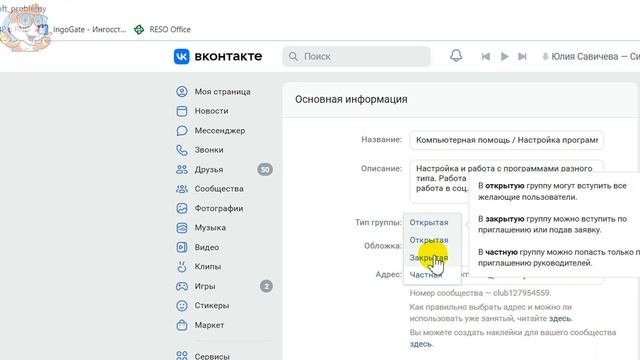Go to Маркет menu item
The width and height of the screenshot is (640, 360).
pyautogui.click(x=209, y=325)
